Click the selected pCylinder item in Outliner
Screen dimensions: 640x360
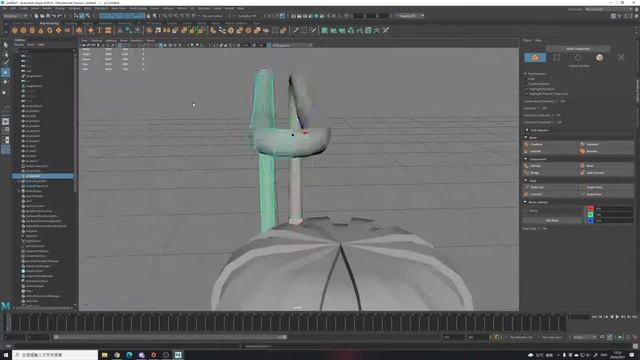[x=43, y=176]
